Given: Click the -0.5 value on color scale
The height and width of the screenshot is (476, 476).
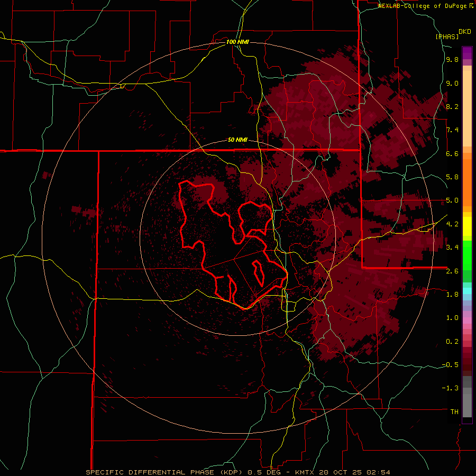Looking at the screenshot, I should pyautogui.click(x=450, y=364).
